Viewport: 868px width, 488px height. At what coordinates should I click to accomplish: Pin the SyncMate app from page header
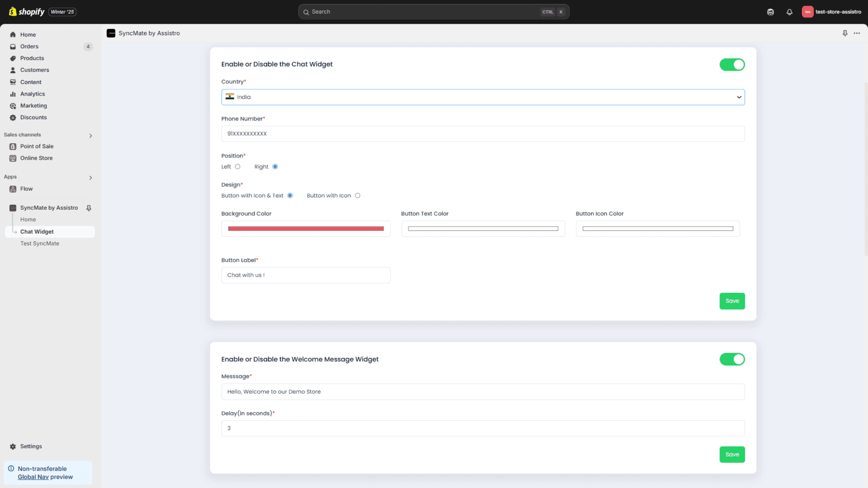[845, 33]
